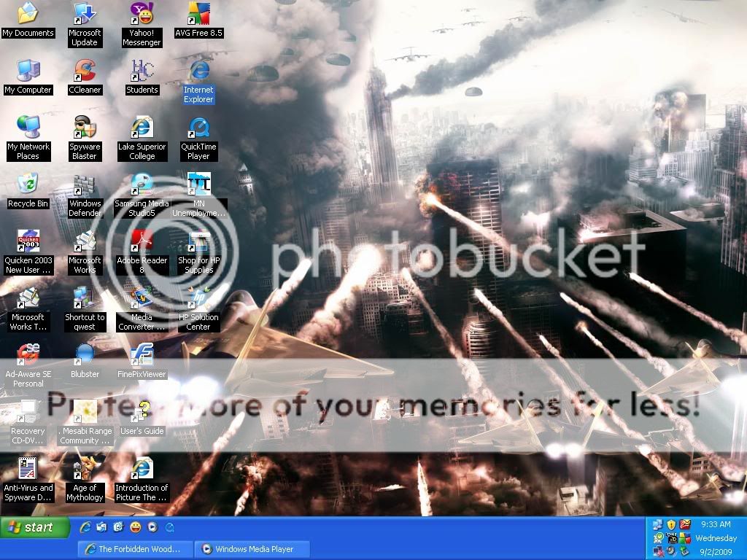Click the disconnected network tray icon with red X
The height and width of the screenshot is (560, 747).
tap(658, 551)
